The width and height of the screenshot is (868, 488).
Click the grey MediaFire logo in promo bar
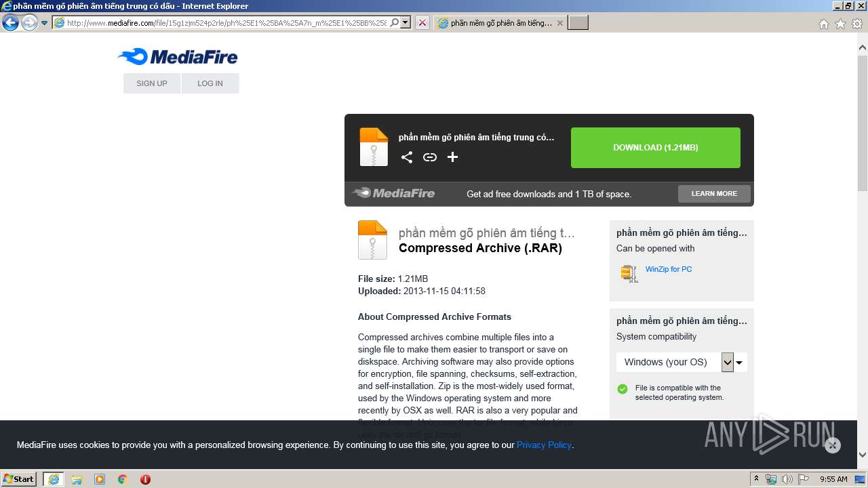[x=393, y=193]
